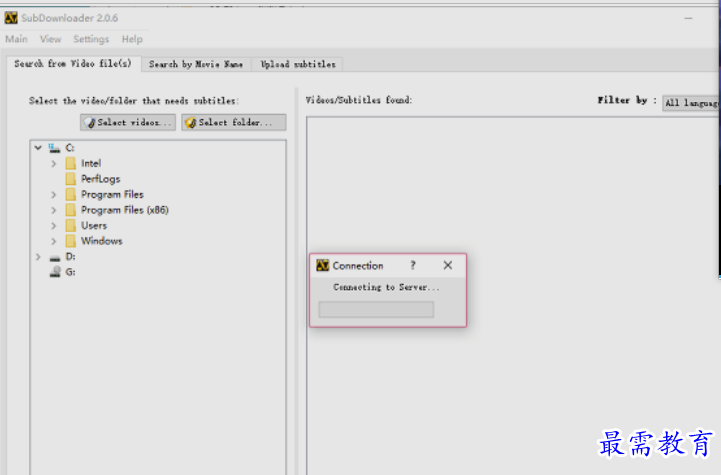Click the Select folder button

click(234, 122)
